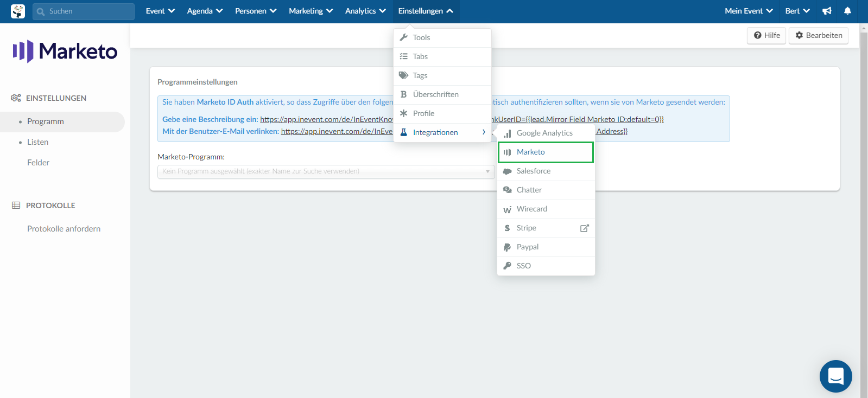Choose Tags menu entry
This screenshot has width=868, height=398.
[442, 76]
